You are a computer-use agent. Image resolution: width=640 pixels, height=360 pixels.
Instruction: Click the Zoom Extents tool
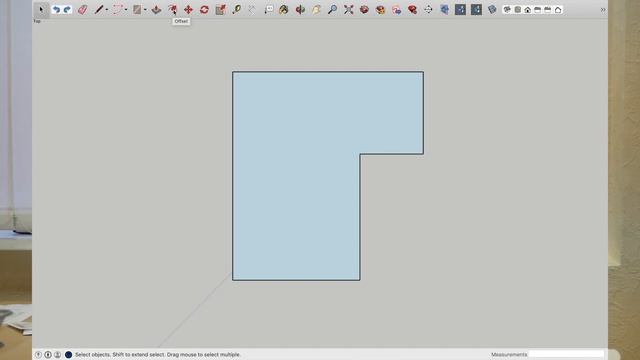pyautogui.click(x=349, y=9)
